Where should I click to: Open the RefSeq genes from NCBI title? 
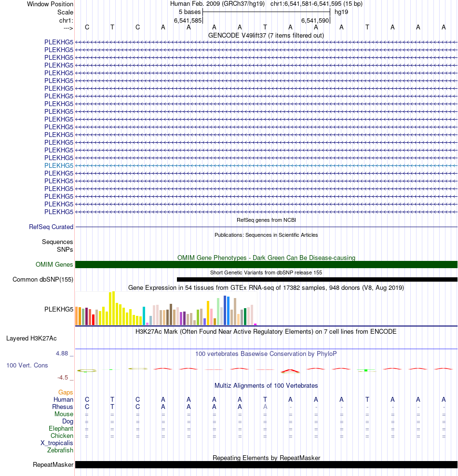pos(266,220)
